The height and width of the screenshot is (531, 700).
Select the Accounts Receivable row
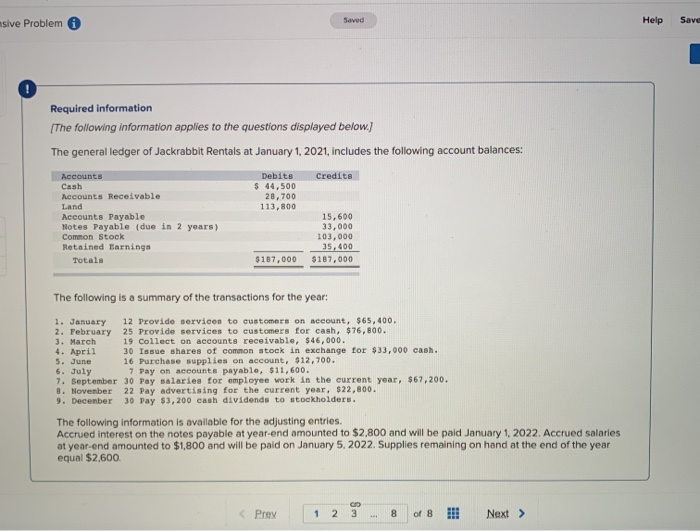pyautogui.click(x=205, y=196)
